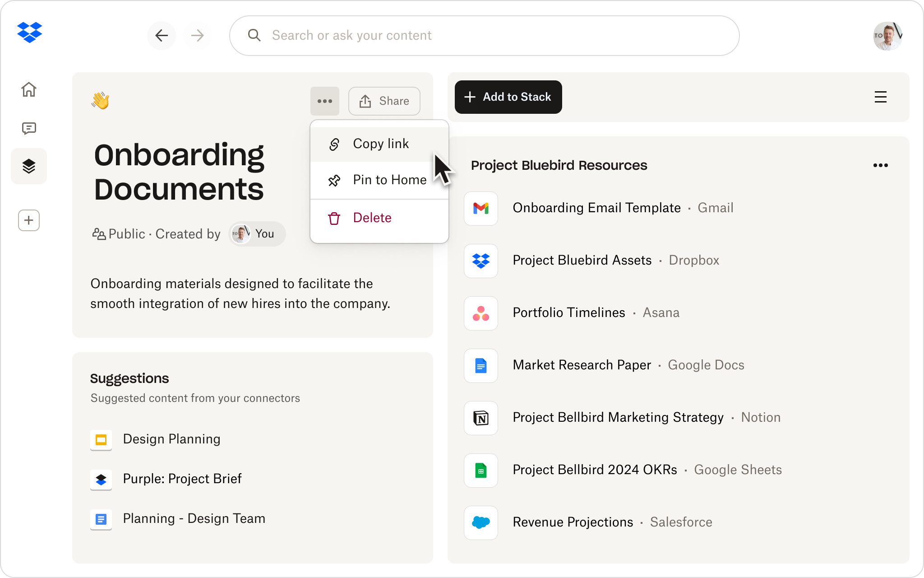The width and height of the screenshot is (924, 578).
Task: Click Planning - Design Team suggestion
Action: pyautogui.click(x=194, y=519)
